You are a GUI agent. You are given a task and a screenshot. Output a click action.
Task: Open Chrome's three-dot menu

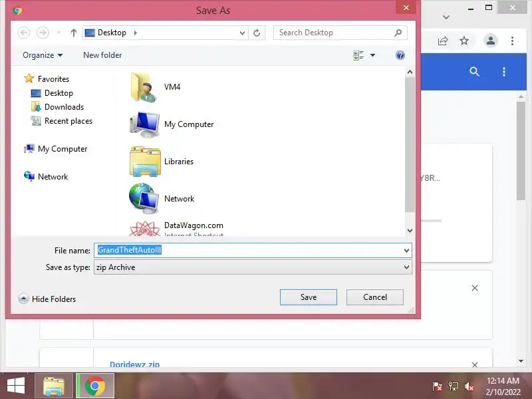[512, 41]
